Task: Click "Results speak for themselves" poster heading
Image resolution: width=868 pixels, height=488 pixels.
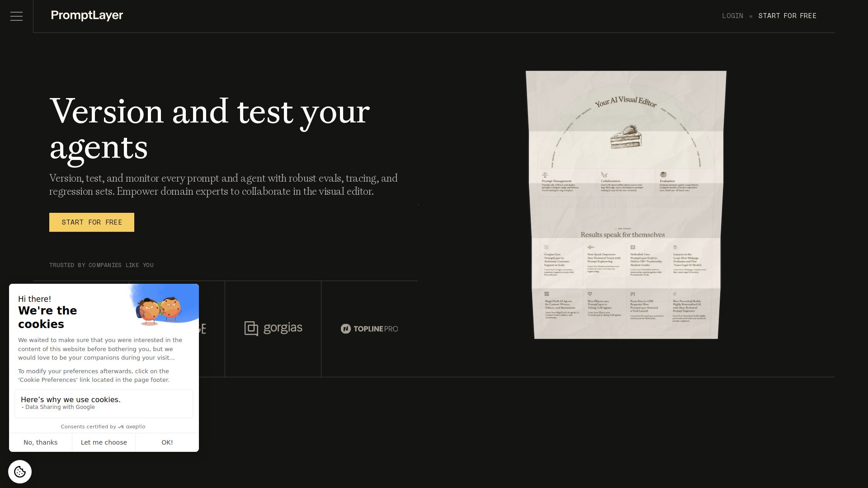Action: pyautogui.click(x=623, y=235)
